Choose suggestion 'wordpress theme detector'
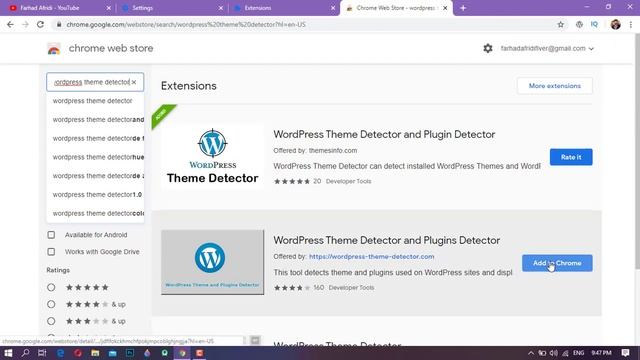This screenshot has height=360, width=640. [x=95, y=101]
